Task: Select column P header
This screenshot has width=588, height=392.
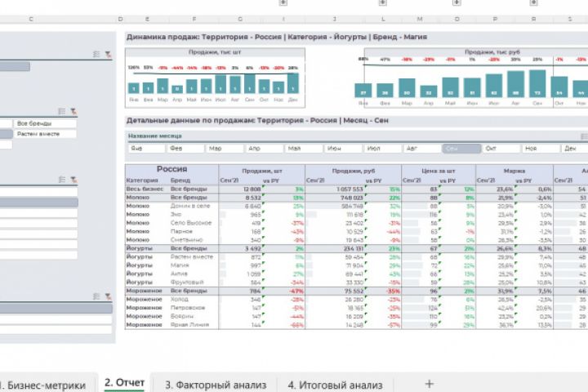Action: pos(495,19)
